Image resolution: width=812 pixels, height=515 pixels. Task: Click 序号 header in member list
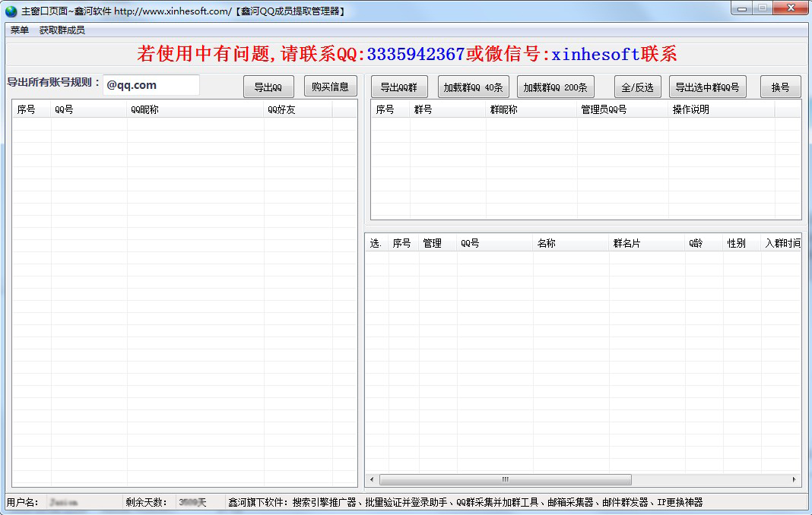(404, 243)
